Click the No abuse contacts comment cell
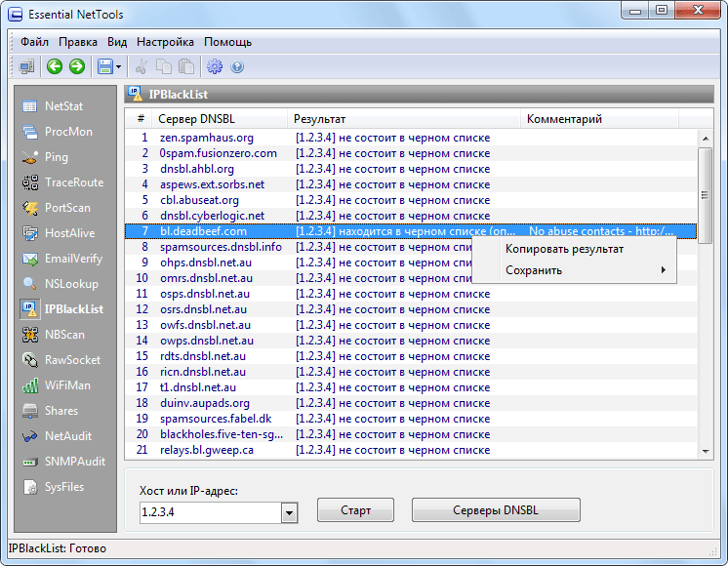 [601, 231]
